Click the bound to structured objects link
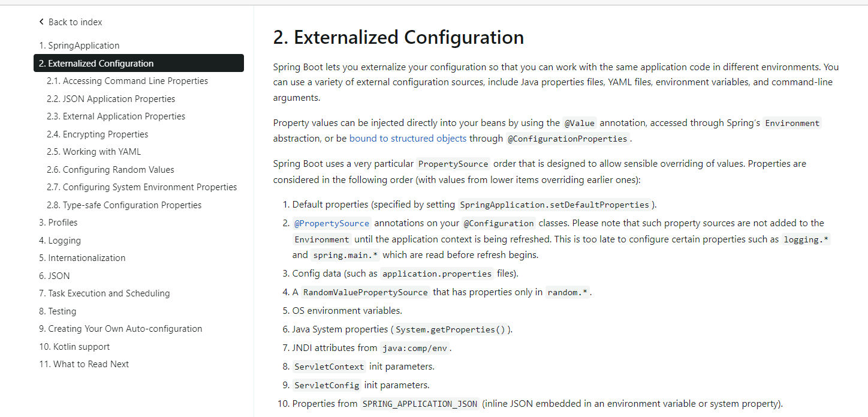The width and height of the screenshot is (868, 417). [x=408, y=138]
